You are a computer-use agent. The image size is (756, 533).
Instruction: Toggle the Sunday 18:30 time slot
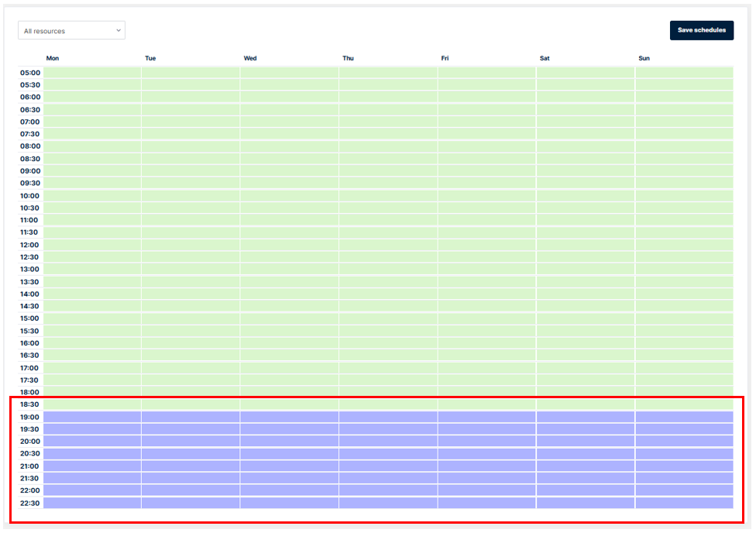tap(684, 404)
